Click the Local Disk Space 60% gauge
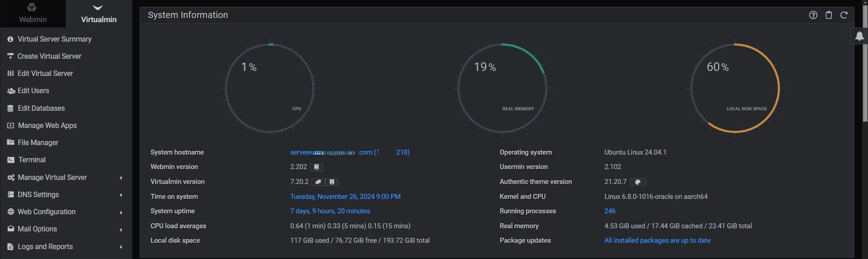 pyautogui.click(x=735, y=88)
